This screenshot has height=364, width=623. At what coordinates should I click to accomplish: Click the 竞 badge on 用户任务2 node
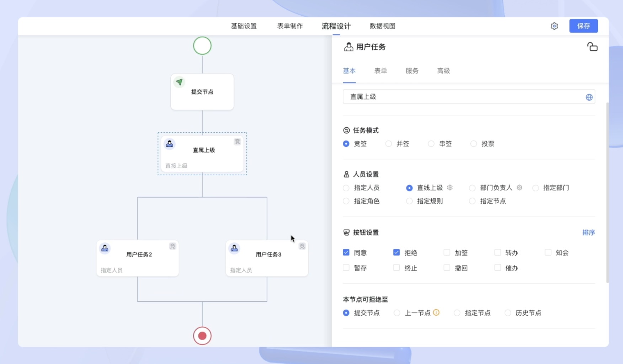(x=172, y=246)
